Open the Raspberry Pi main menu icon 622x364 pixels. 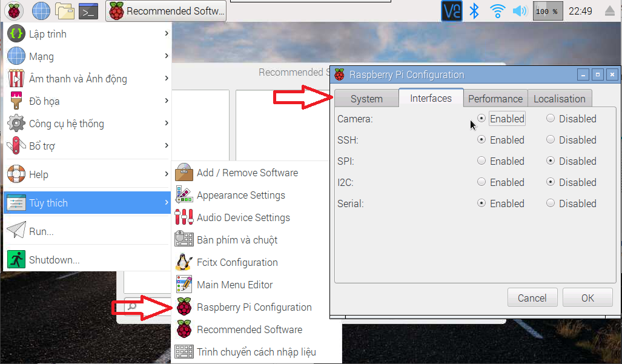pyautogui.click(x=14, y=11)
